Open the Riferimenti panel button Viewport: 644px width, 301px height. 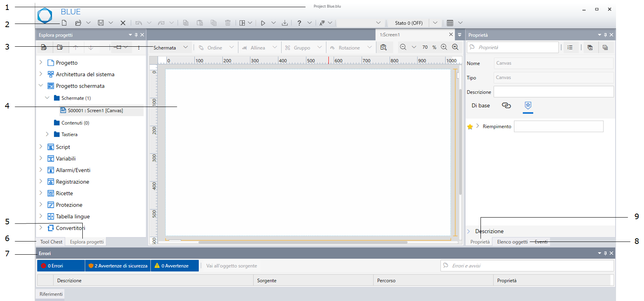(x=51, y=294)
